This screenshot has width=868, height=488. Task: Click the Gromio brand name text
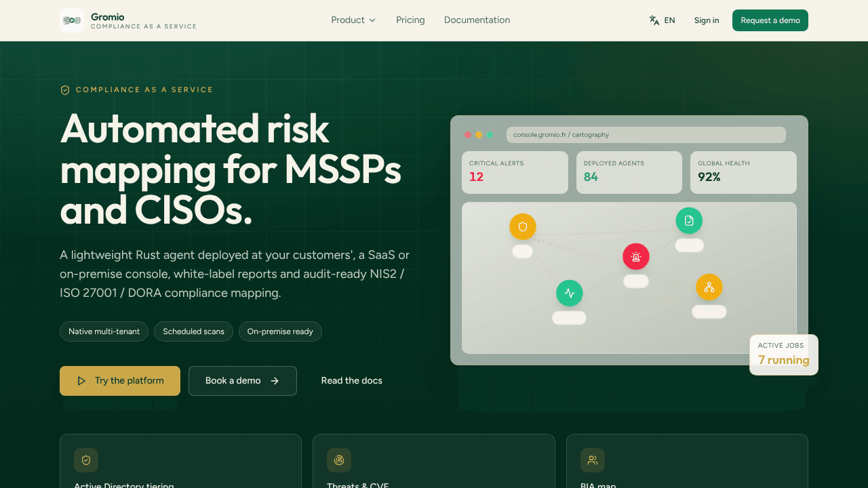108,17
